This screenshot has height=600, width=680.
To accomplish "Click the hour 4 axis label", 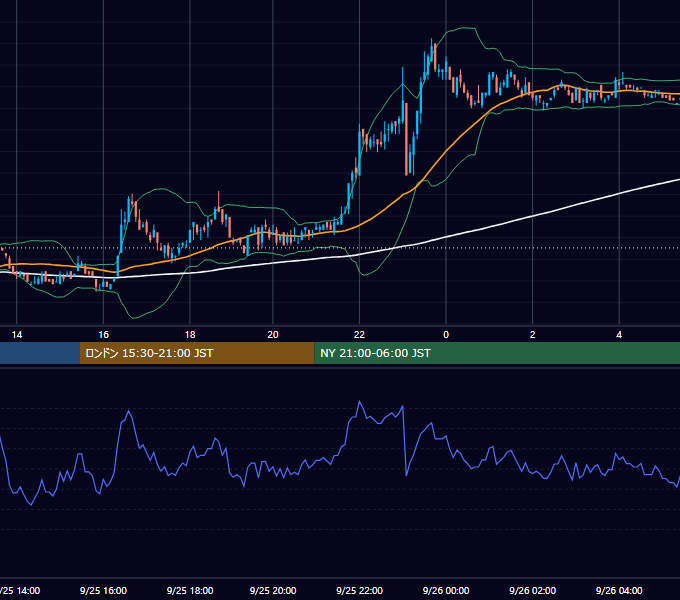I will click(619, 335).
